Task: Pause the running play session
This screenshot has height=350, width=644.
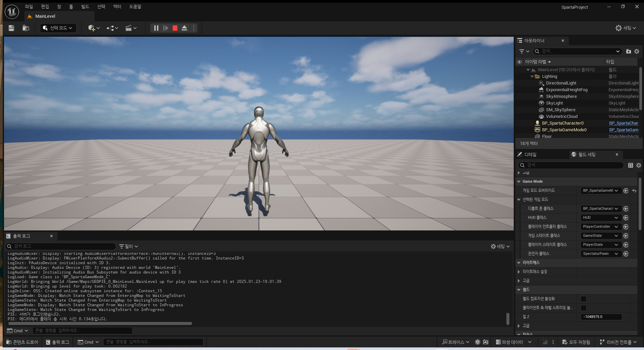Action: 156,28
